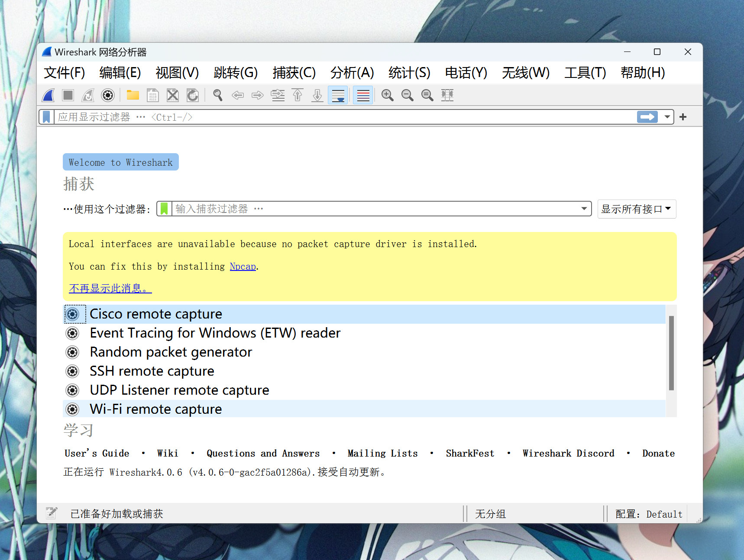Screen dimensions: 744x560
Task: Open the Wireshark Discord link
Action: click(568, 453)
